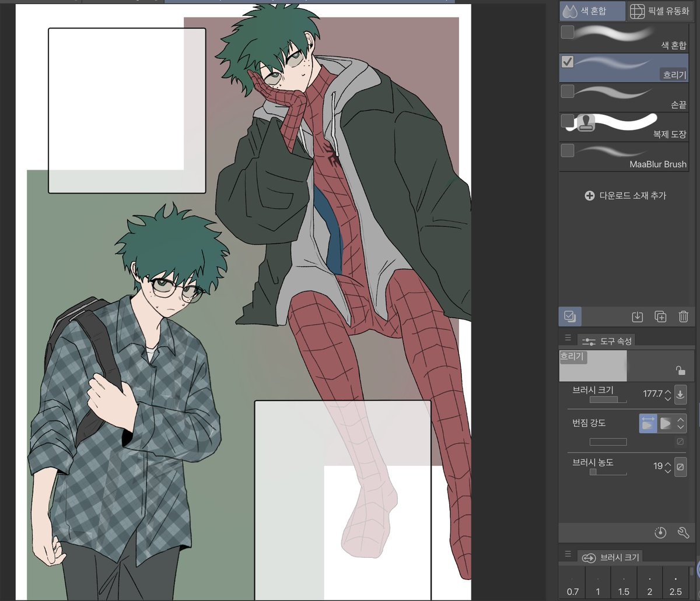Screen dimensions: 700x601
Task: Click the up arrow next to 177.7
Action: tap(668, 391)
